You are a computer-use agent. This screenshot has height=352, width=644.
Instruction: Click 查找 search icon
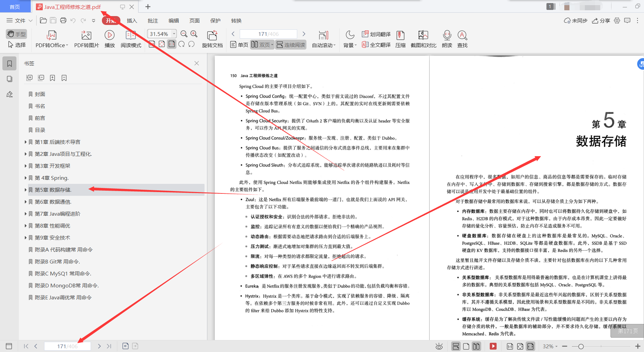point(462,39)
